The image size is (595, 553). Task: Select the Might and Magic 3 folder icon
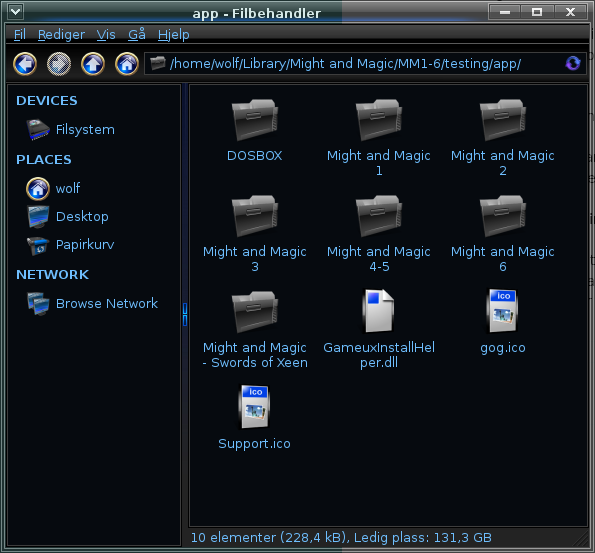click(x=255, y=216)
